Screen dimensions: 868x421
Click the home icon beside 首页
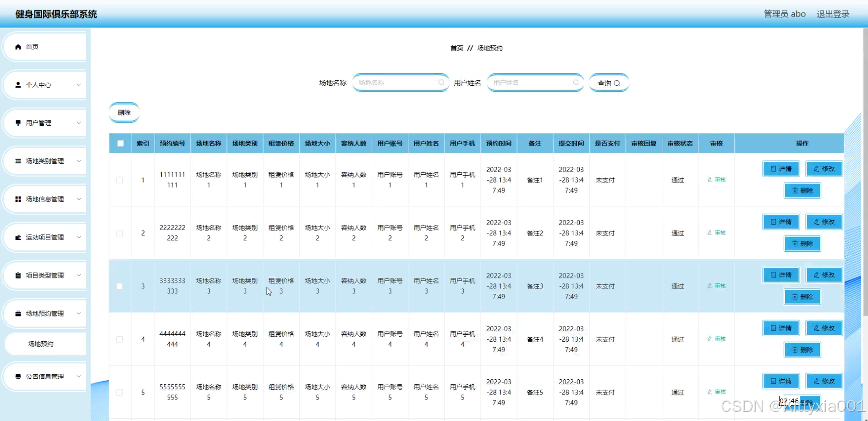point(18,47)
